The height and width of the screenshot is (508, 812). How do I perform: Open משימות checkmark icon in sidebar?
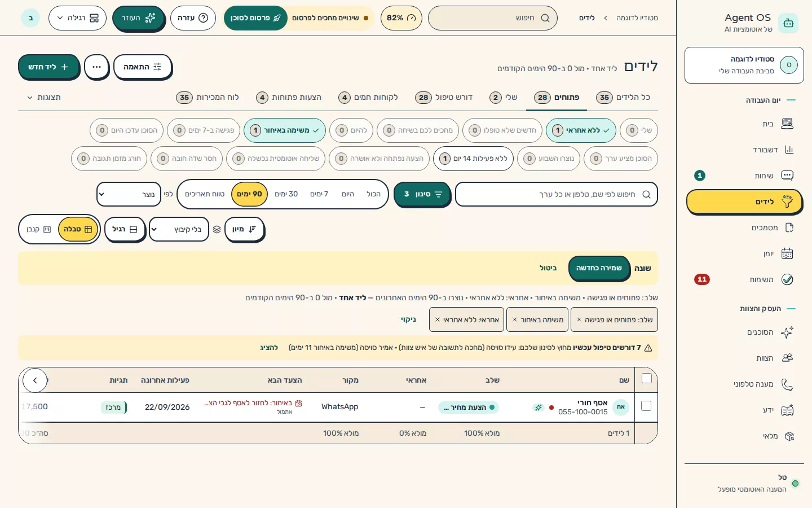[787, 279]
